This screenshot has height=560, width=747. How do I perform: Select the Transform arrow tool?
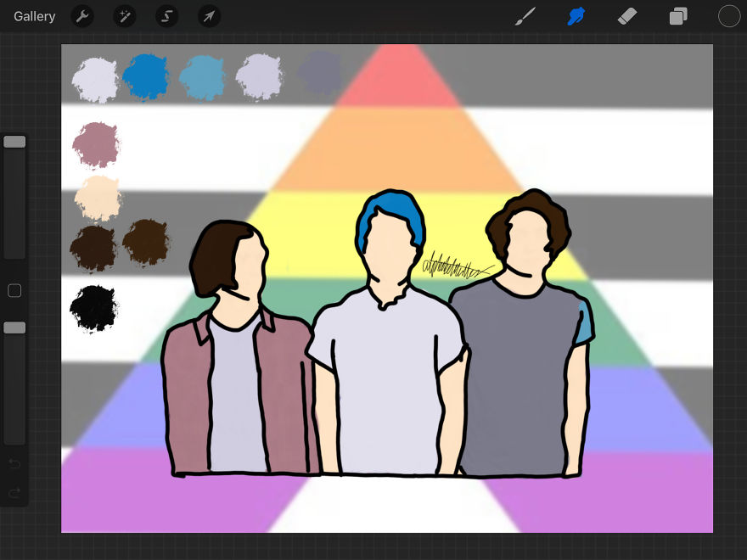click(209, 16)
